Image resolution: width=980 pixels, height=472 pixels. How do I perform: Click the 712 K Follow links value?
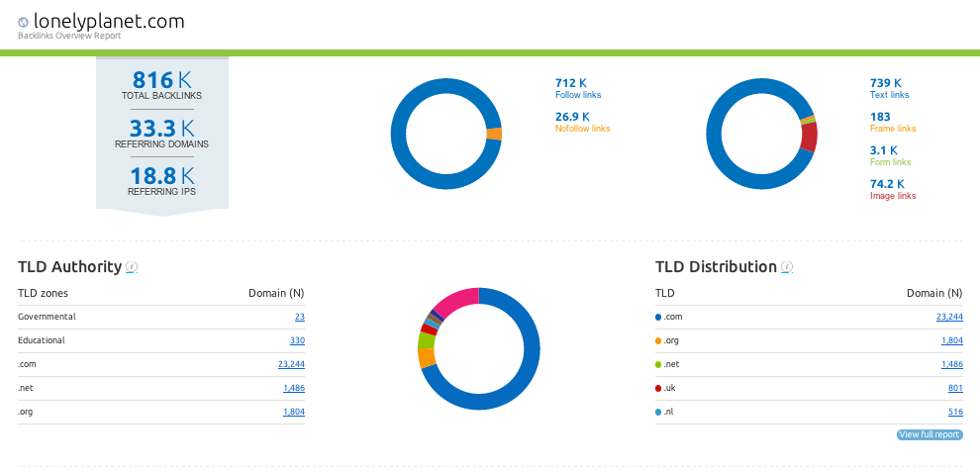coord(570,83)
